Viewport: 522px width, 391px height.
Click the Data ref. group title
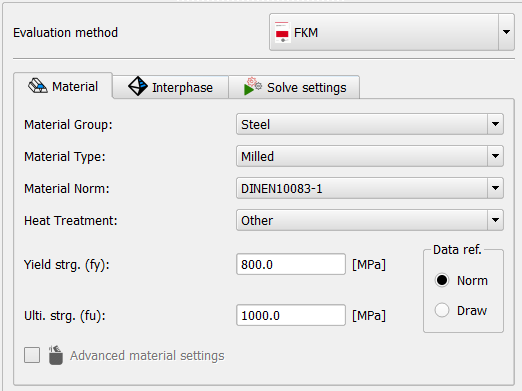point(457,250)
